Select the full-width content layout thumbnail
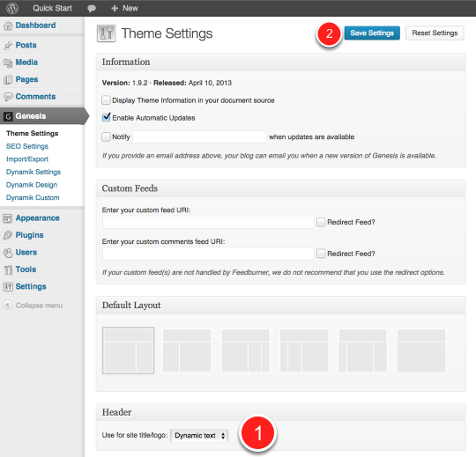This screenshot has width=476, height=457. 421,350
